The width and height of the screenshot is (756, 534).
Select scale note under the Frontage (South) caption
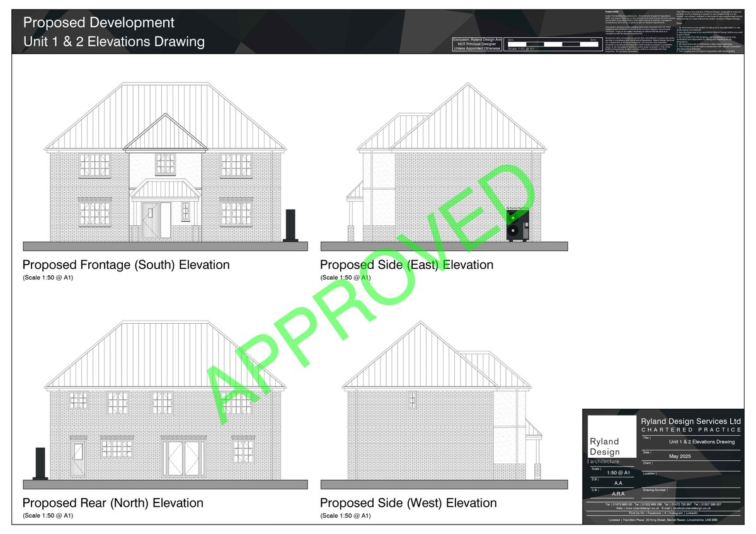pos(48,277)
